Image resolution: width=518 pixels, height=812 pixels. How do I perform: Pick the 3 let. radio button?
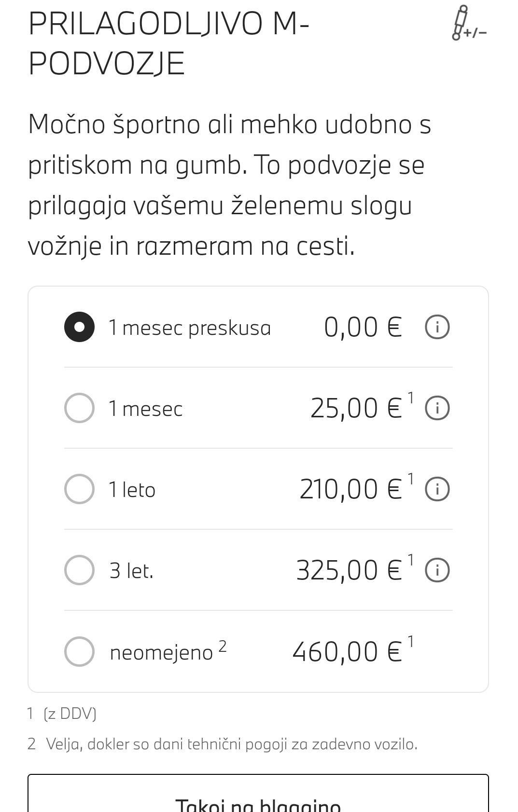79,570
